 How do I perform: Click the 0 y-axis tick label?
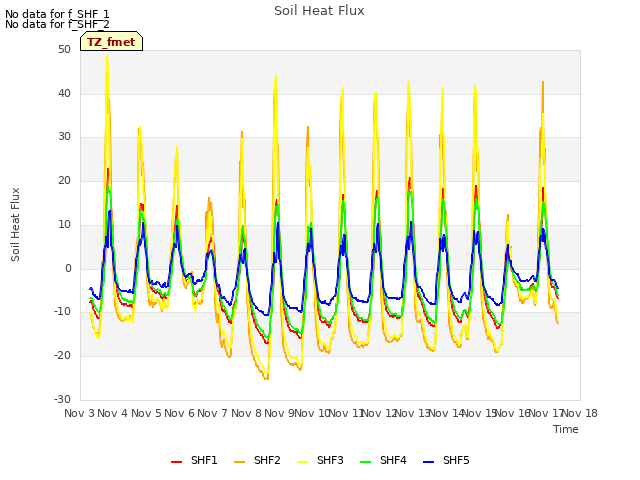coord(68,268)
